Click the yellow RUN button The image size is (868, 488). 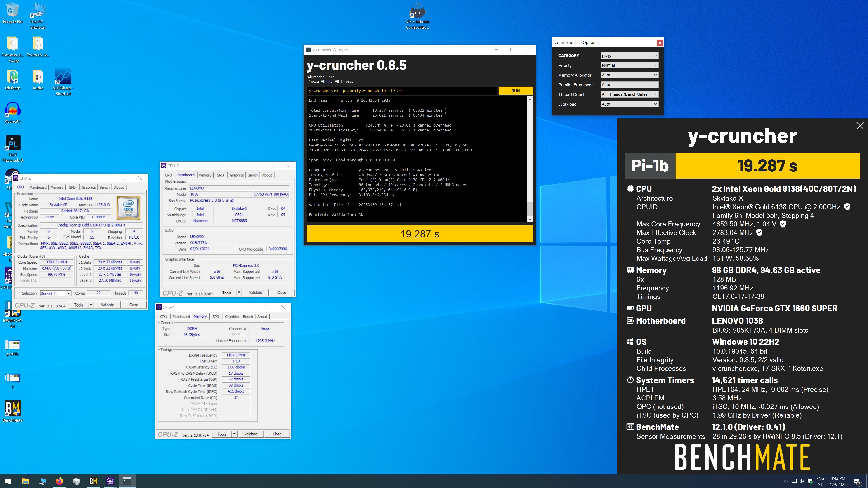515,91
